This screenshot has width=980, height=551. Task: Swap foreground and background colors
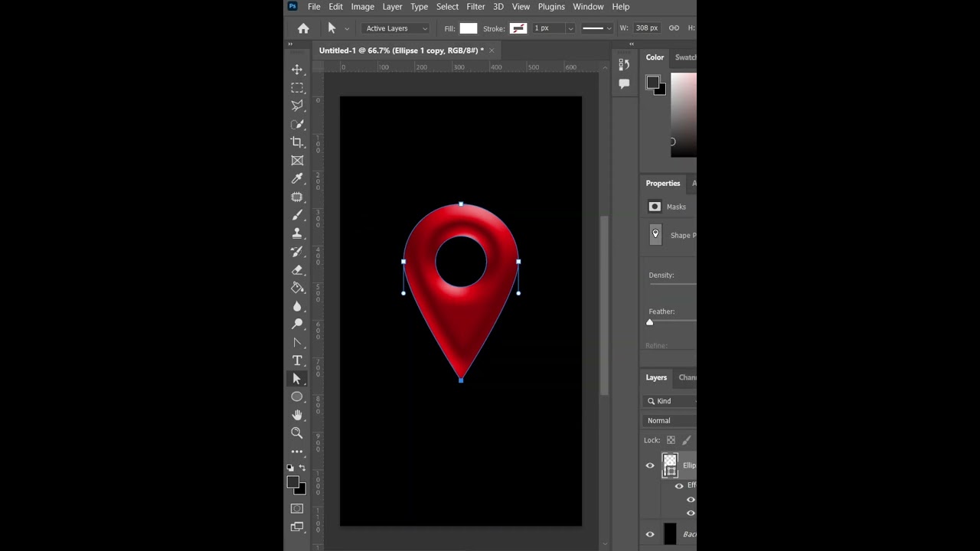302,468
